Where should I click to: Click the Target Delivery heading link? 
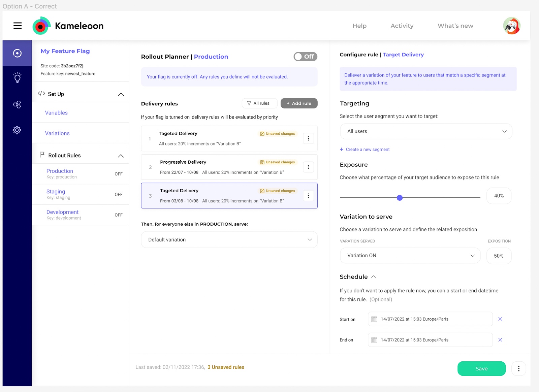point(403,55)
